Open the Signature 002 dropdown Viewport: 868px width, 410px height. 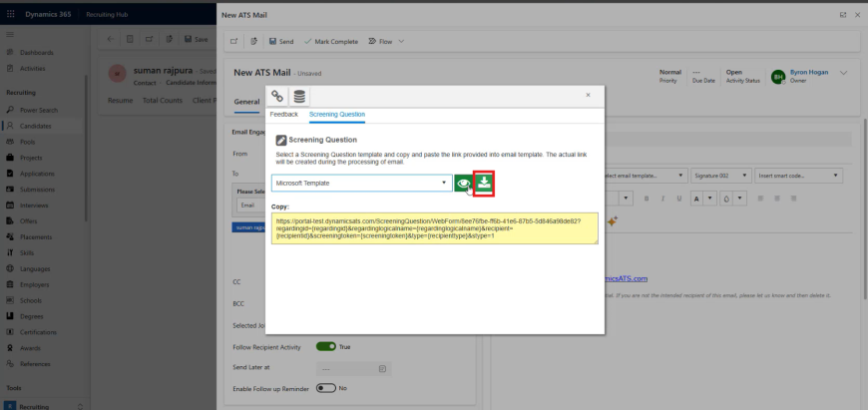[722, 176]
